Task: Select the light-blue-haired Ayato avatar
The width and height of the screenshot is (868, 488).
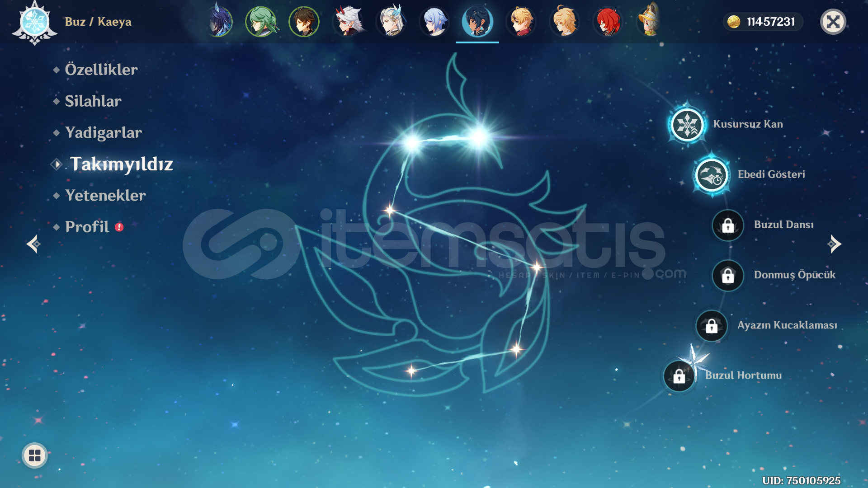Action: (434, 22)
